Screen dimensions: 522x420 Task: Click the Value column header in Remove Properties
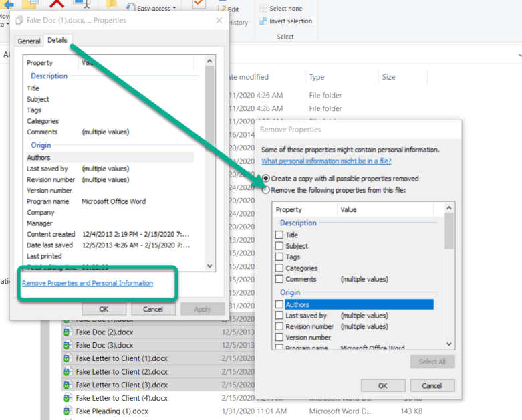[385, 209]
